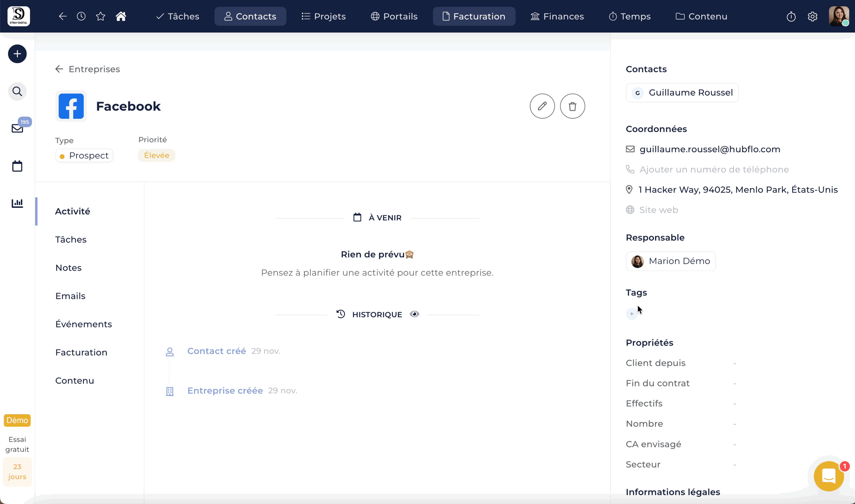Delete the Facebook company with trash icon

click(x=572, y=106)
